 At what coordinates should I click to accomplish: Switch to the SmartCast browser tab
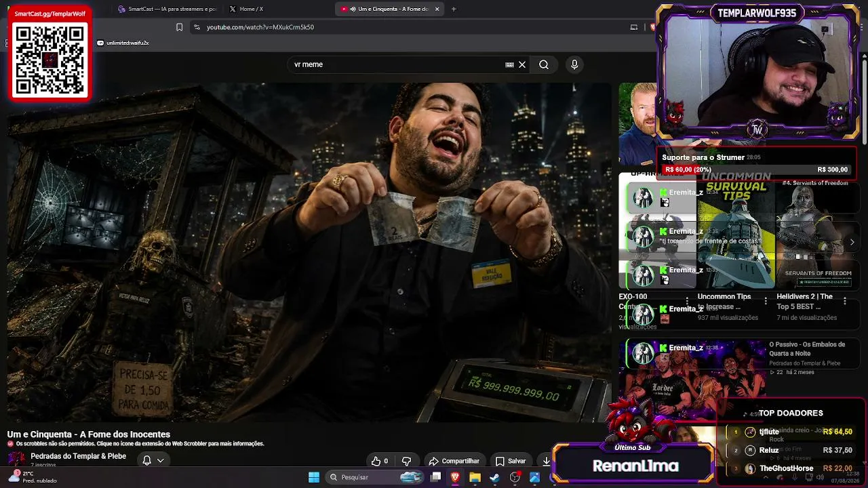[x=167, y=9]
